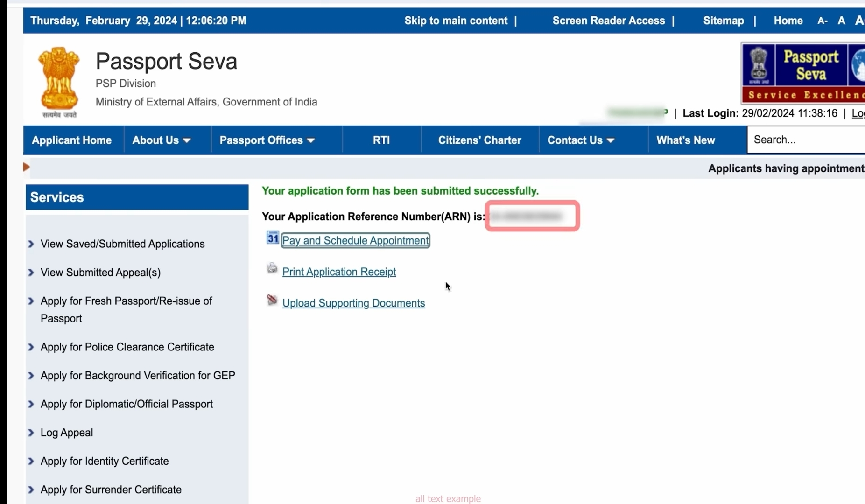The width and height of the screenshot is (865, 504).
Task: Open View Submitted Appeal(s) service
Action: pos(100,273)
